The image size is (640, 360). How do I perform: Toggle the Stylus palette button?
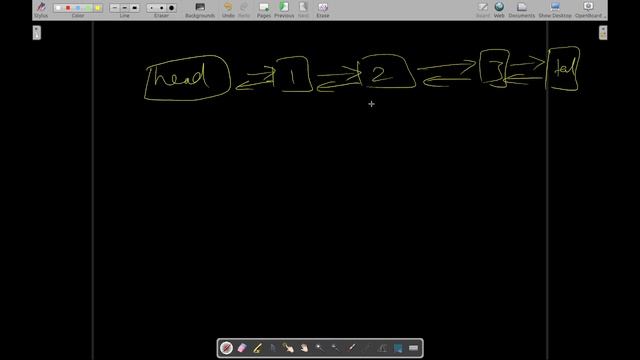point(41,9)
